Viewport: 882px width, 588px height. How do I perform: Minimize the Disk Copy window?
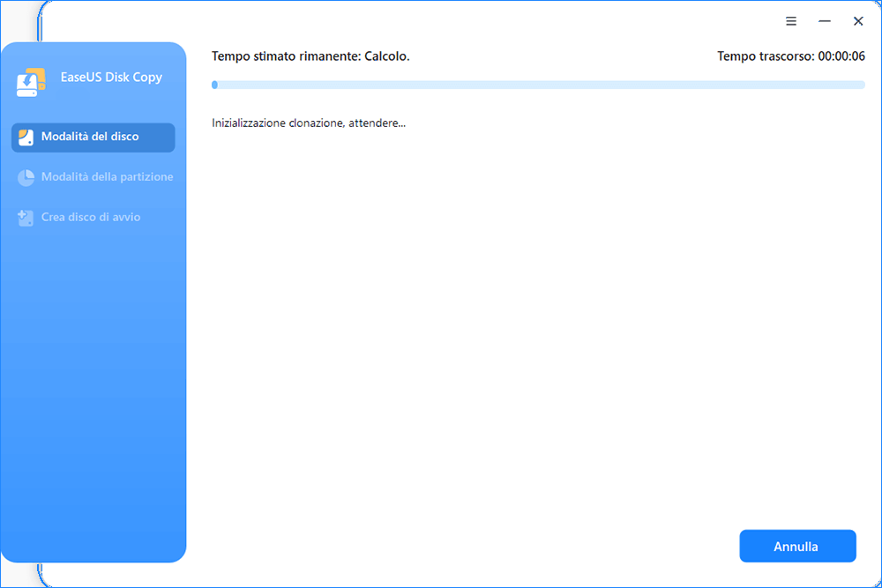(825, 21)
